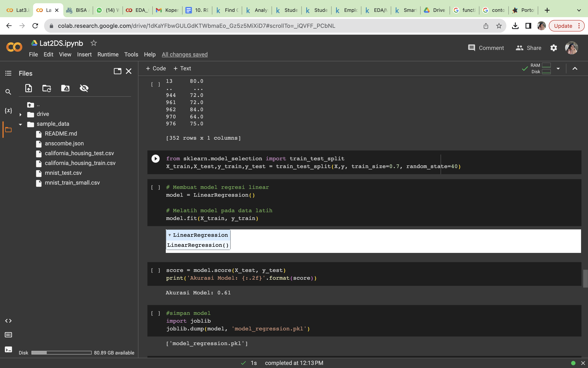Select the joblib.dump cell bracket
Screen dimensions: 588x368
[x=156, y=313]
